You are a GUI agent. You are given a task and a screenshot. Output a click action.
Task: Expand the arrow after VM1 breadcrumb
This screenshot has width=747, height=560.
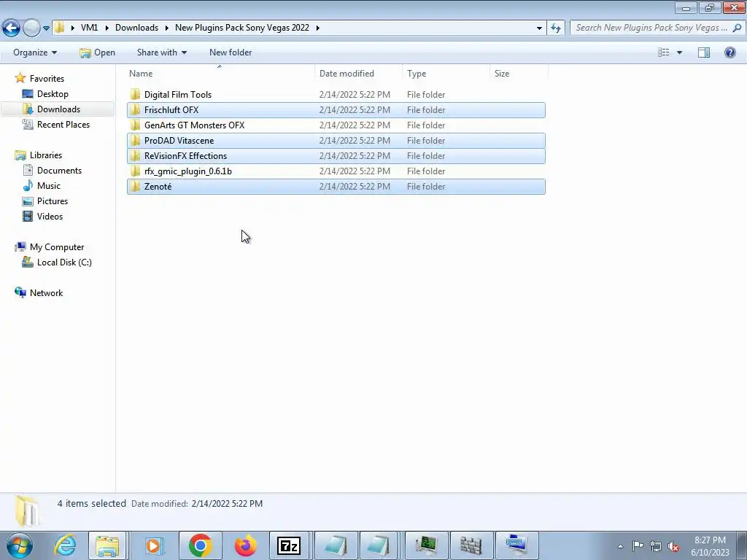pos(106,28)
